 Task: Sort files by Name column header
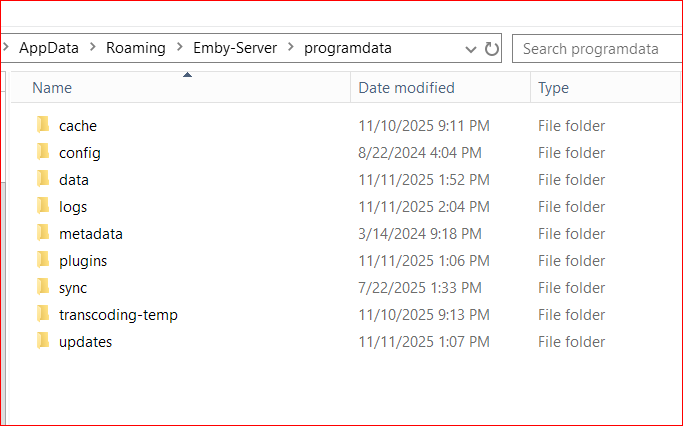(x=52, y=88)
